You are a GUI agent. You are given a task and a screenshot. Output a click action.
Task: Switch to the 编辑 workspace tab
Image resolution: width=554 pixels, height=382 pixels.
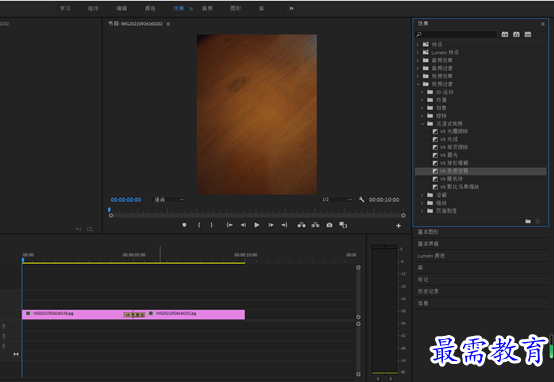click(122, 8)
